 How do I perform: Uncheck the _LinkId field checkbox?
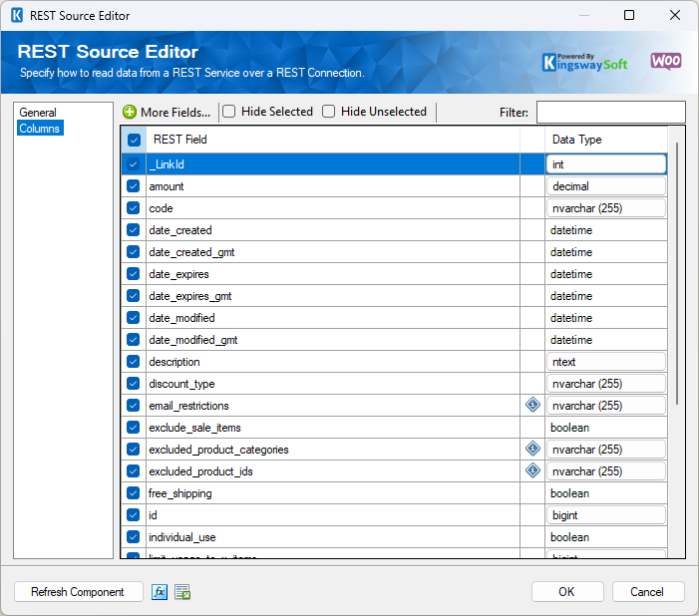133,164
